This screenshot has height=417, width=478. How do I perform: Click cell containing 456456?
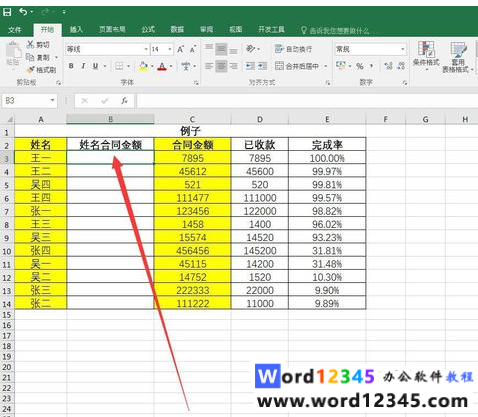192,251
